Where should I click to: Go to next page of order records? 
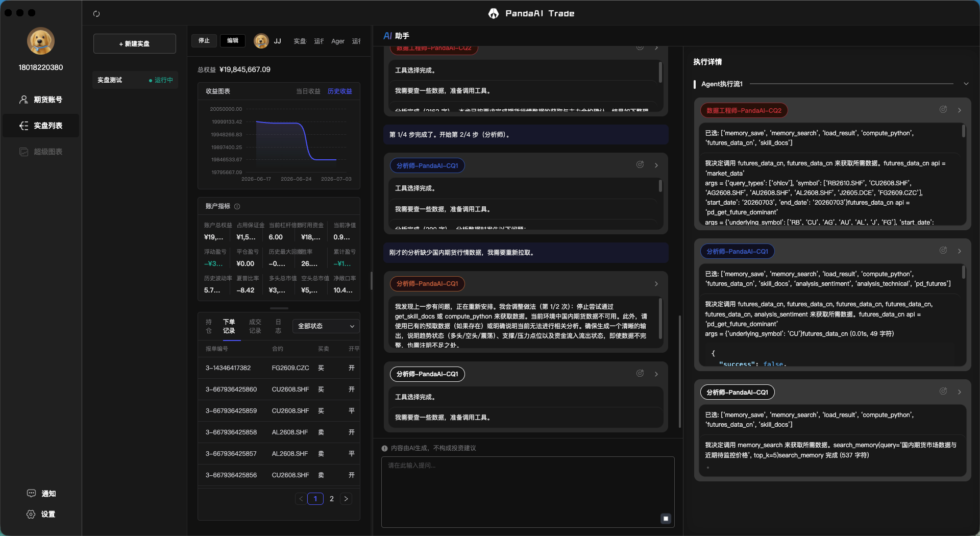(x=346, y=499)
